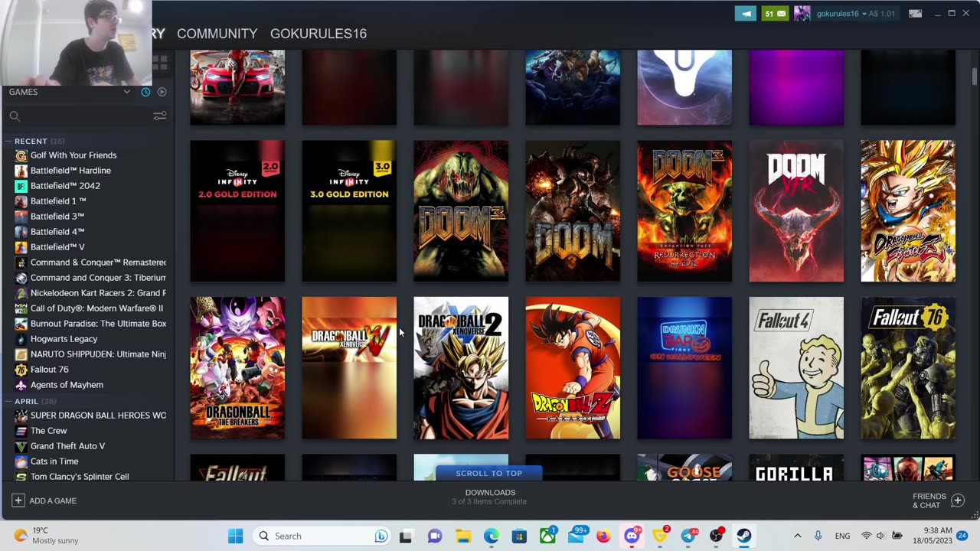
Task: Open Drunkn Bar Fight on Halloween cover
Action: [x=684, y=368]
